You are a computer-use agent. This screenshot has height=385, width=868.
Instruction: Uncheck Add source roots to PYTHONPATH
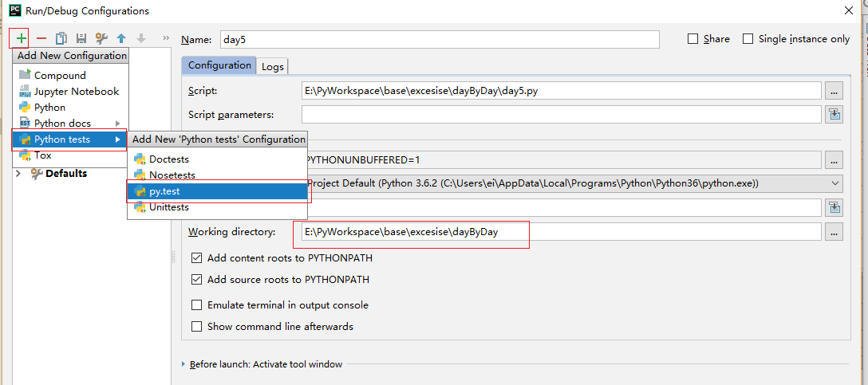coord(196,279)
